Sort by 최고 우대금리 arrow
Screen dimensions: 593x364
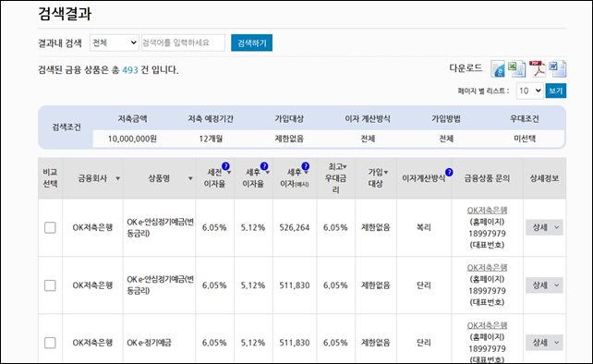click(x=345, y=167)
